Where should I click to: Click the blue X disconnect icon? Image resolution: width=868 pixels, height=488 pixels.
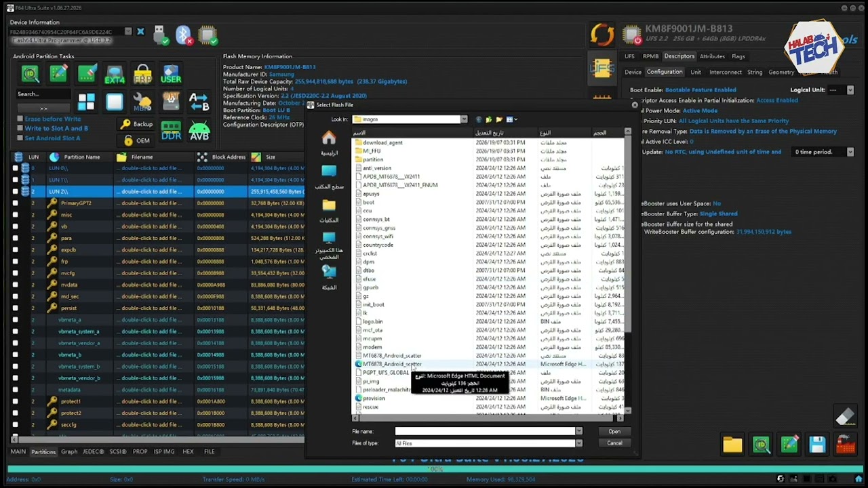pos(140,32)
